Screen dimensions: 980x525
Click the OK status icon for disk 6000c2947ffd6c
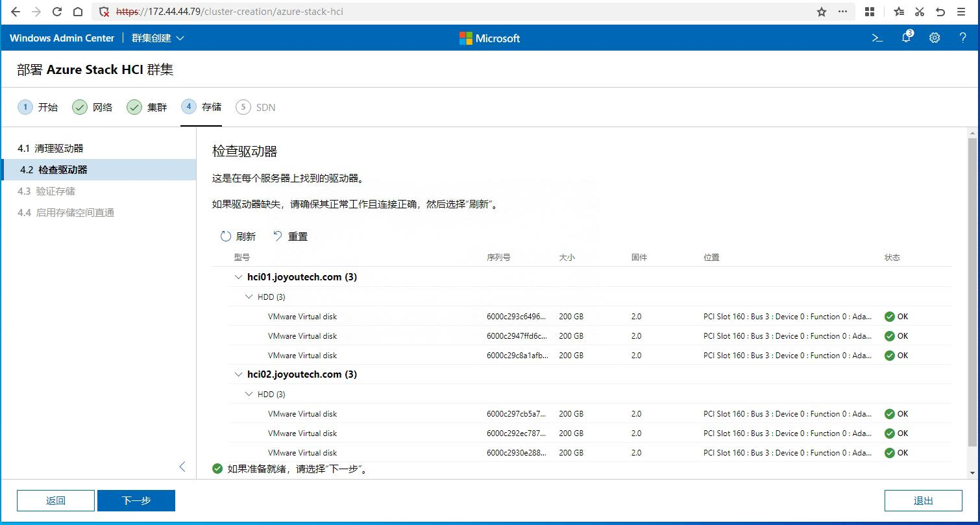[890, 336]
